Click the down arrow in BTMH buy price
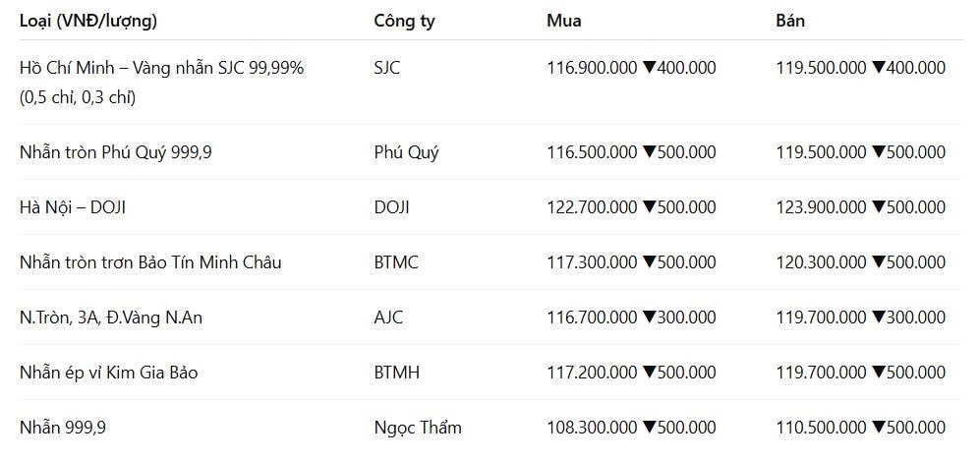The image size is (980, 461). point(648,373)
